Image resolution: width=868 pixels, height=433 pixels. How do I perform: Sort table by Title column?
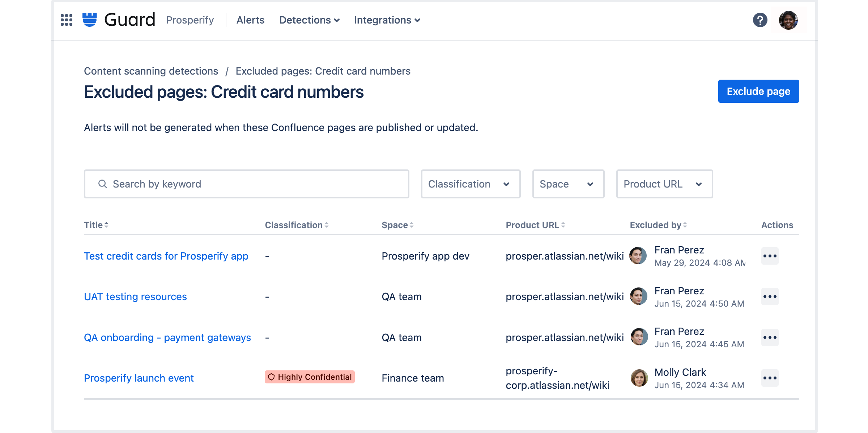[x=96, y=225]
